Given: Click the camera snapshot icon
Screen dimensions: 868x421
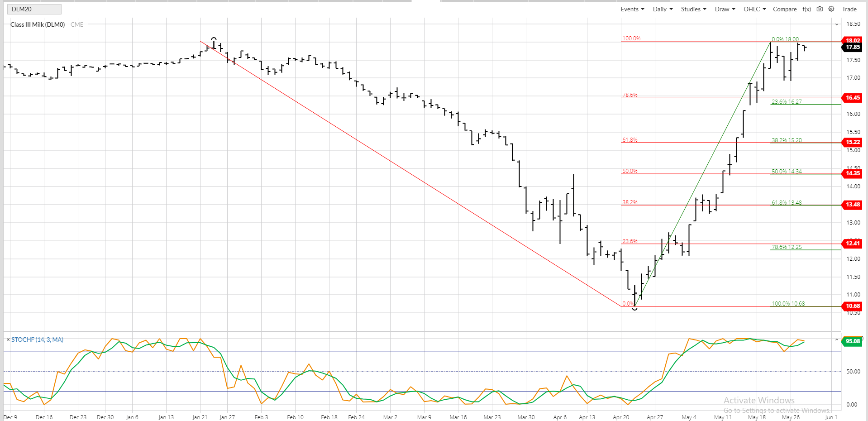Looking at the screenshot, I should pos(820,9).
